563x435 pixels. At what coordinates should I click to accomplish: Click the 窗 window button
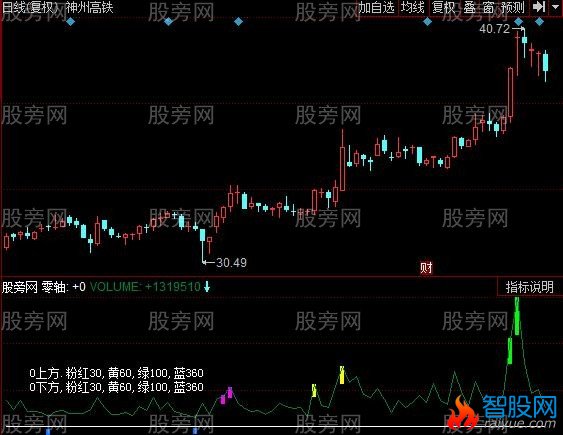coord(488,7)
